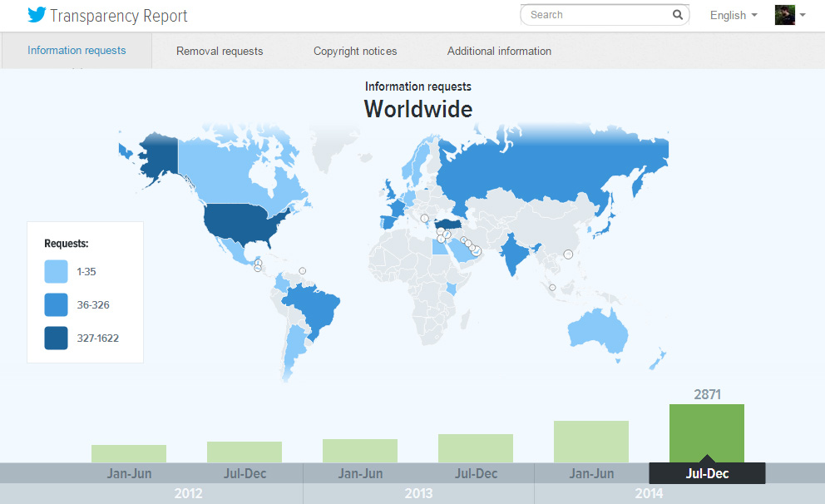Click the 2012 year label

coord(188,493)
